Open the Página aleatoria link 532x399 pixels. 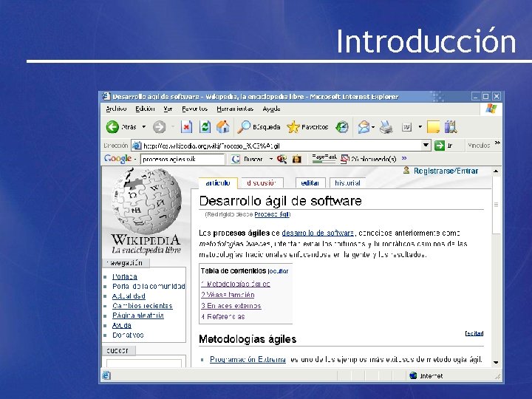coord(138,316)
